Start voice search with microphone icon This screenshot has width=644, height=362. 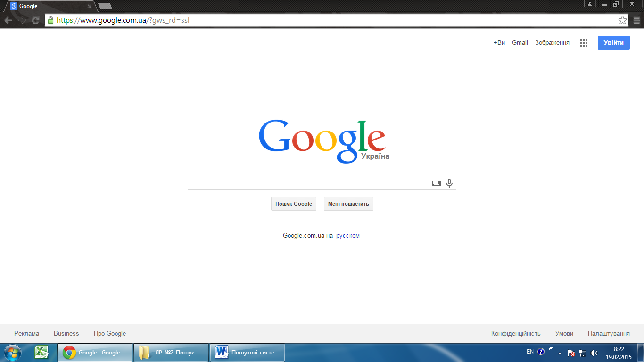click(449, 183)
